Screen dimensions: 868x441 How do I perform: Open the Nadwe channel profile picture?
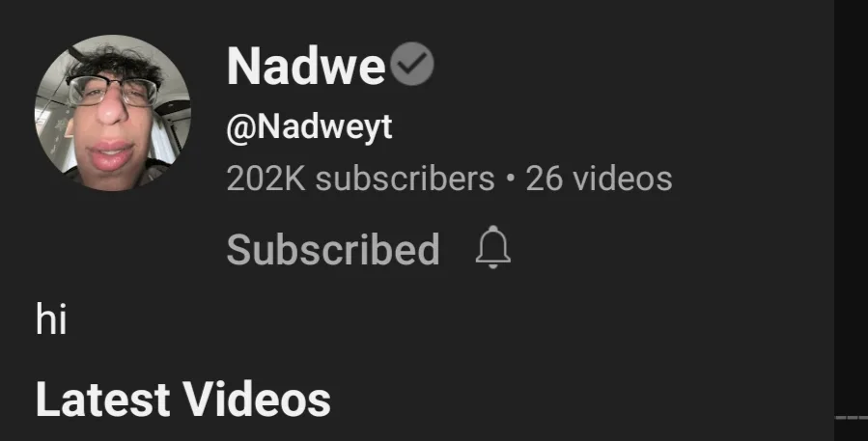pyautogui.click(x=113, y=112)
